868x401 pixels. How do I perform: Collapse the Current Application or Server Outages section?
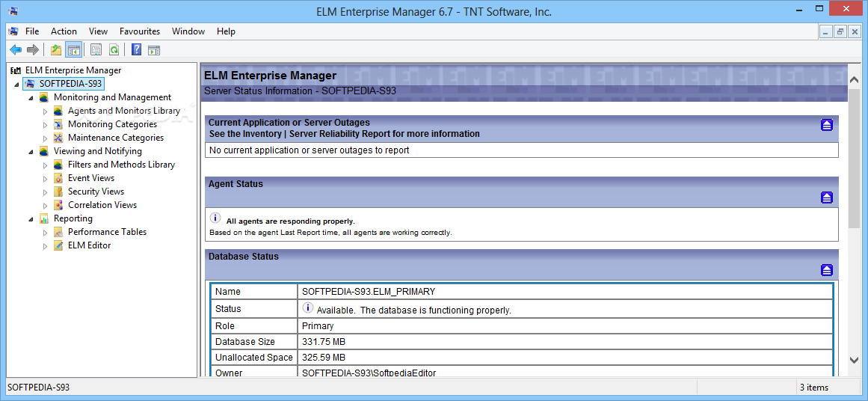coord(826,125)
